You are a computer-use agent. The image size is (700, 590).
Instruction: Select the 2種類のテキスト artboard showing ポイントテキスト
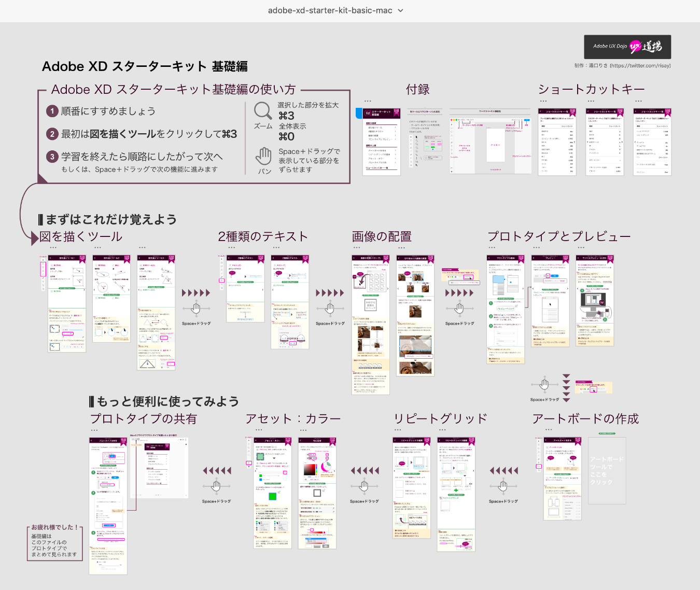246,289
